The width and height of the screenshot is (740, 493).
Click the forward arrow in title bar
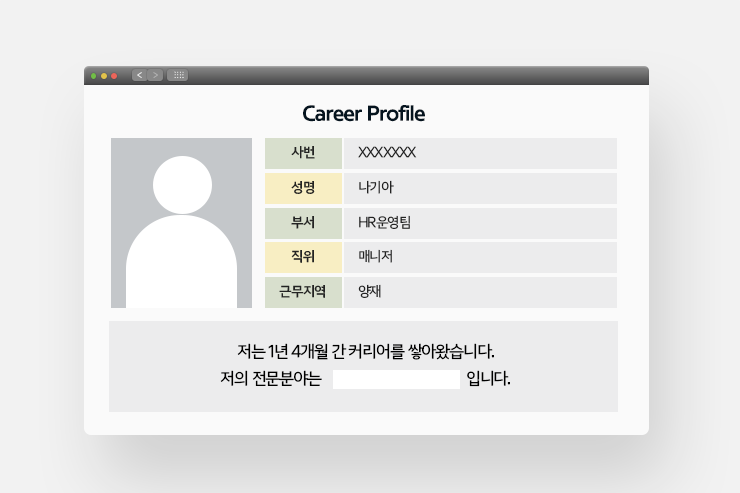[155, 75]
